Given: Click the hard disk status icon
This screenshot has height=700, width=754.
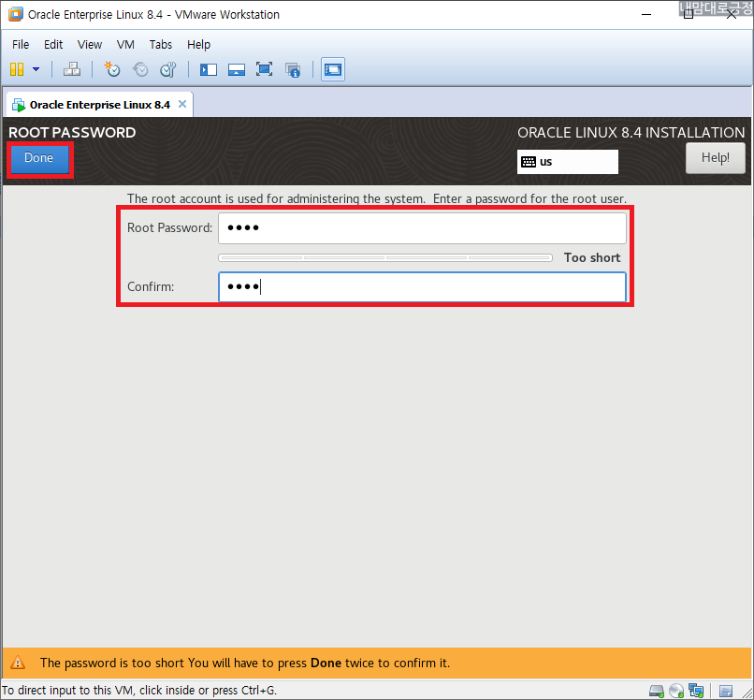Looking at the screenshot, I should [x=657, y=691].
